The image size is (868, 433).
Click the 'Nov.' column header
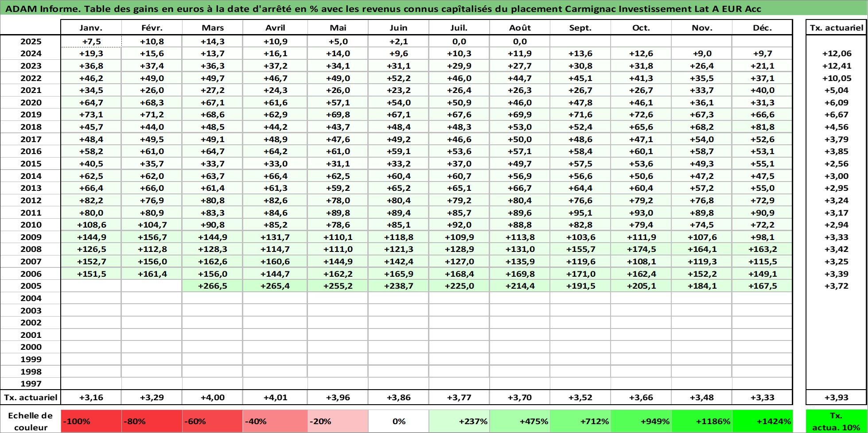pyautogui.click(x=702, y=27)
